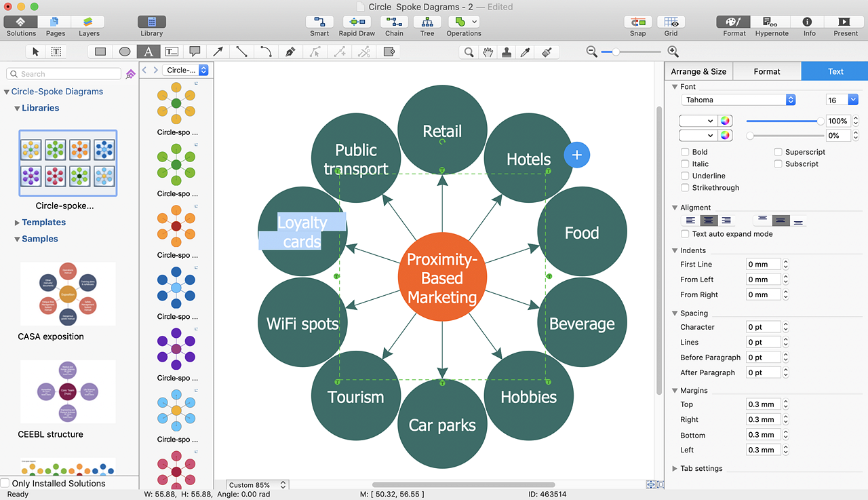This screenshot has height=500, width=868.
Task: Switch to the Arrange & Size tab
Action: [x=698, y=71]
